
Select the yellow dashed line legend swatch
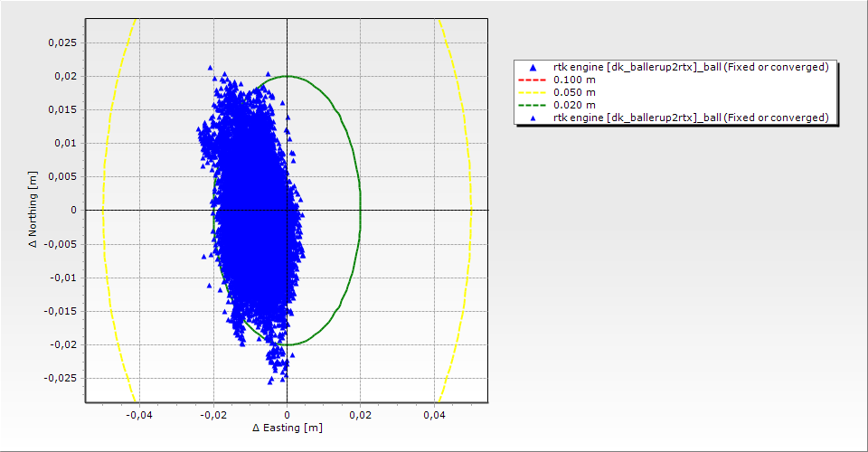pos(532,92)
